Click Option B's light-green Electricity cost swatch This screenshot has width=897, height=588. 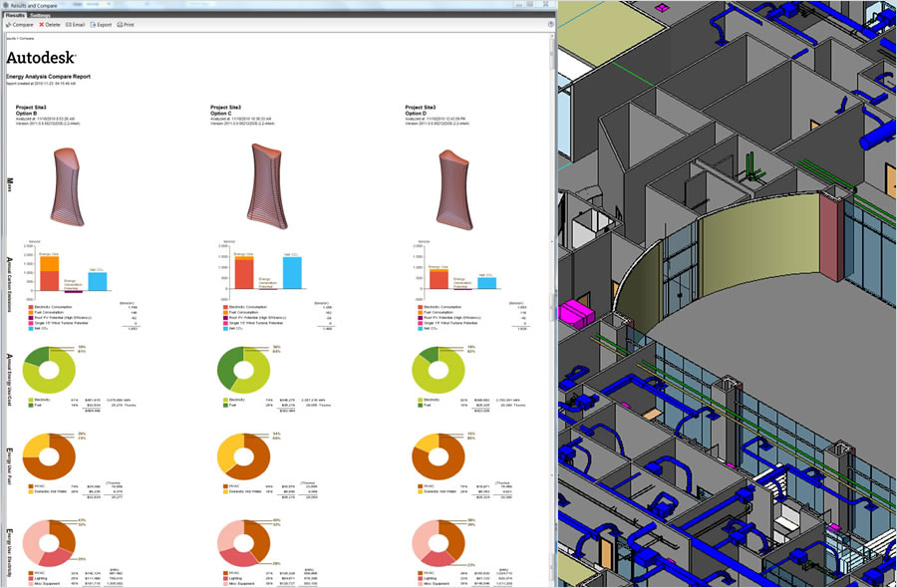31,401
